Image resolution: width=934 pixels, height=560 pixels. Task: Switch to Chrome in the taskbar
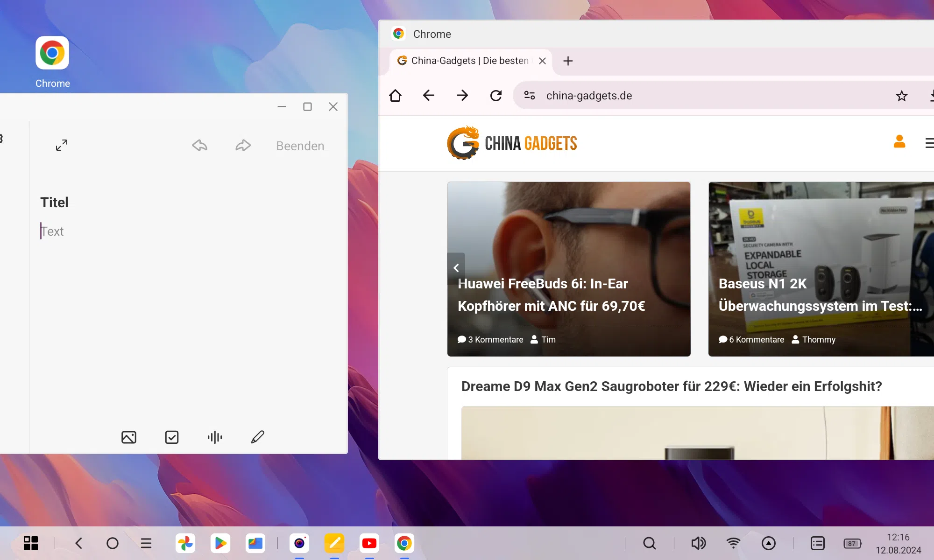[x=404, y=543]
